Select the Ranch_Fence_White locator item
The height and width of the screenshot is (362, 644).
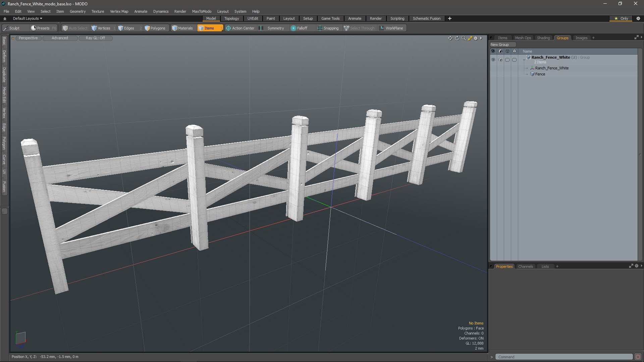552,68
